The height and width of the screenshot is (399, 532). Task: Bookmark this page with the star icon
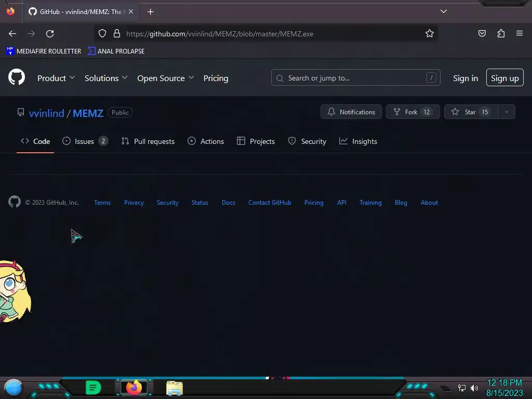pos(430,34)
